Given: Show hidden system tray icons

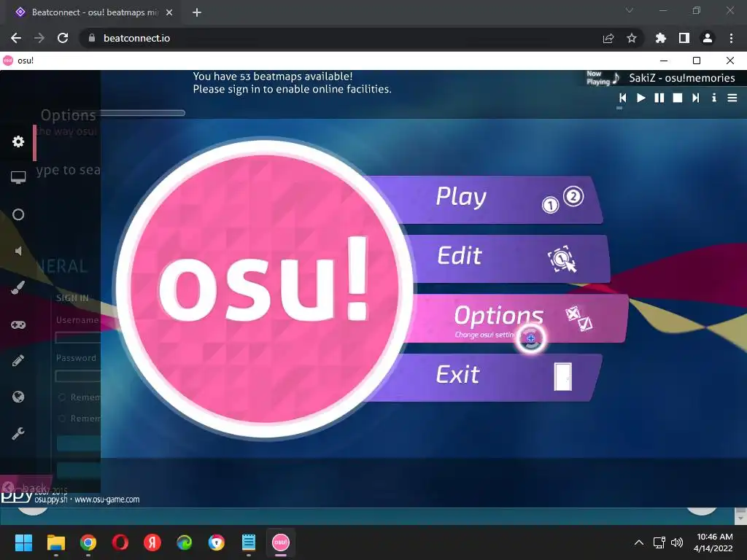Looking at the screenshot, I should (639, 542).
